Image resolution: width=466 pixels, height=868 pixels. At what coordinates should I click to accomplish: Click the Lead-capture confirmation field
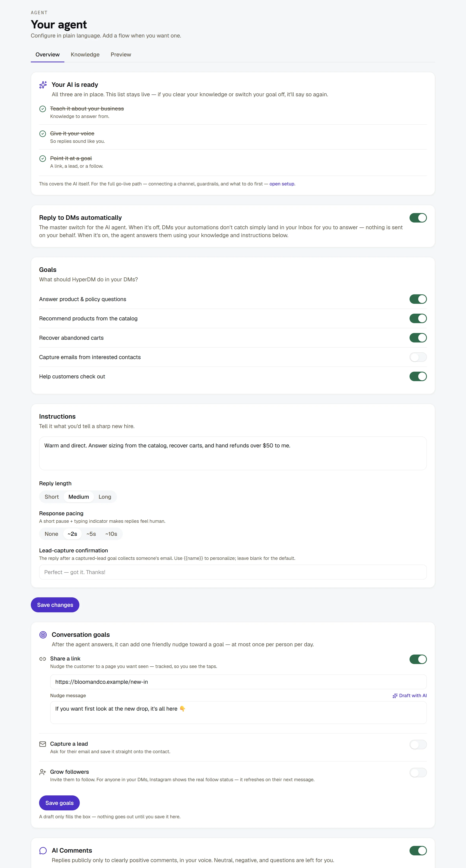click(233, 572)
